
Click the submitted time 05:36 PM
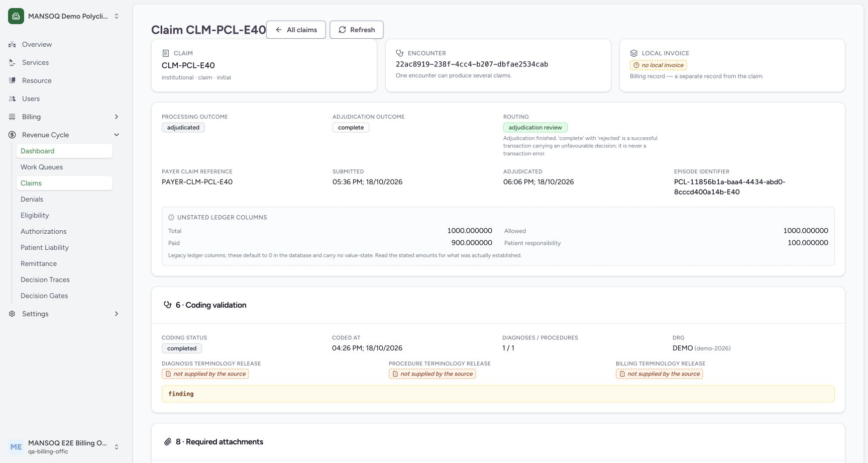pos(367,182)
